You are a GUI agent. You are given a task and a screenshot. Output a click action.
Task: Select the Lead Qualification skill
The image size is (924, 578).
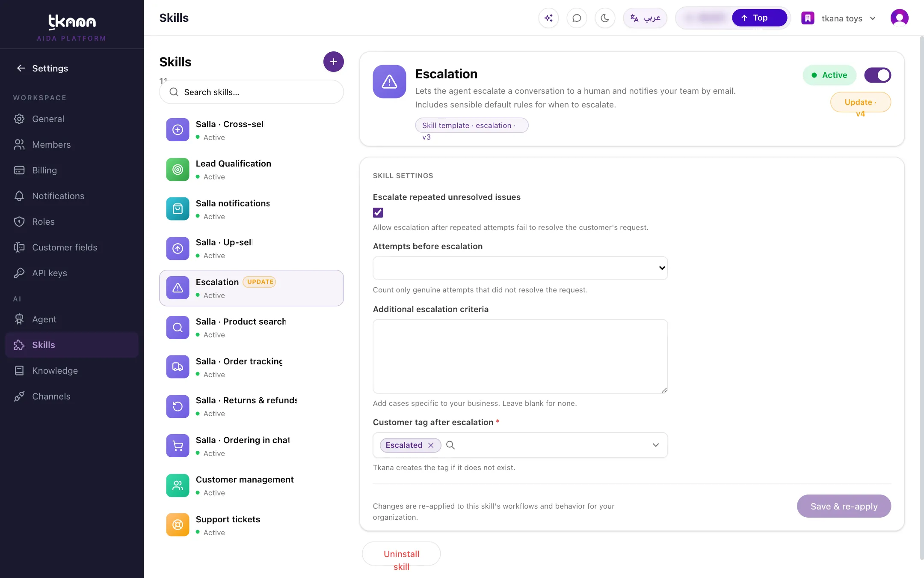(252, 170)
